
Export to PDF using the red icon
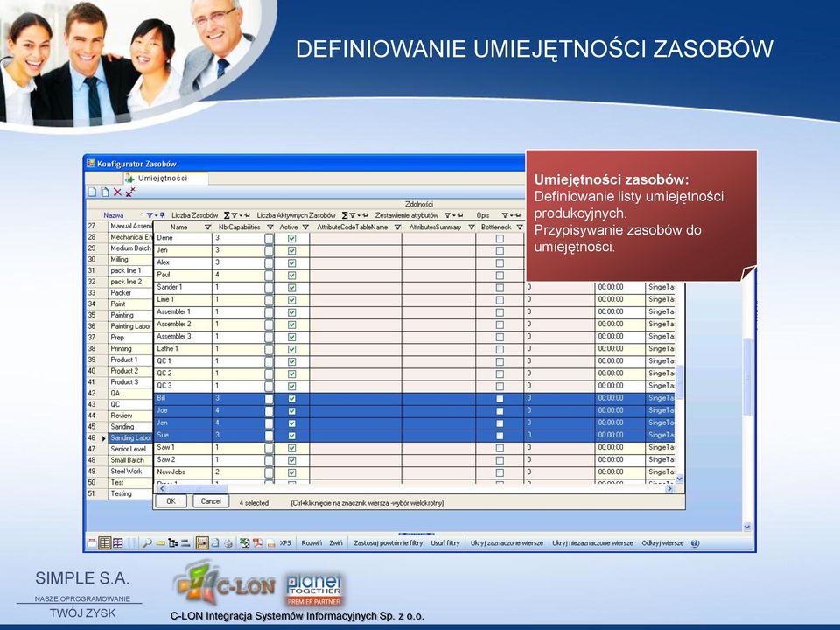pos(257,543)
